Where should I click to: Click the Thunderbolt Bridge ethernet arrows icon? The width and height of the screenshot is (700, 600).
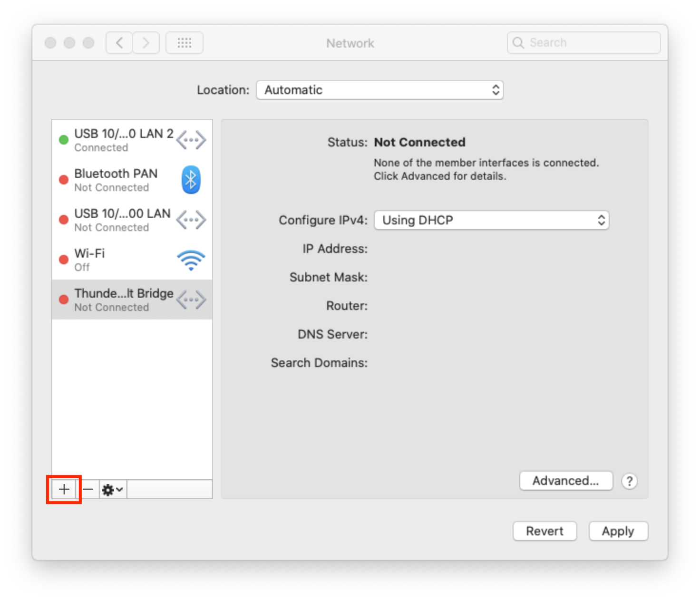click(x=191, y=300)
